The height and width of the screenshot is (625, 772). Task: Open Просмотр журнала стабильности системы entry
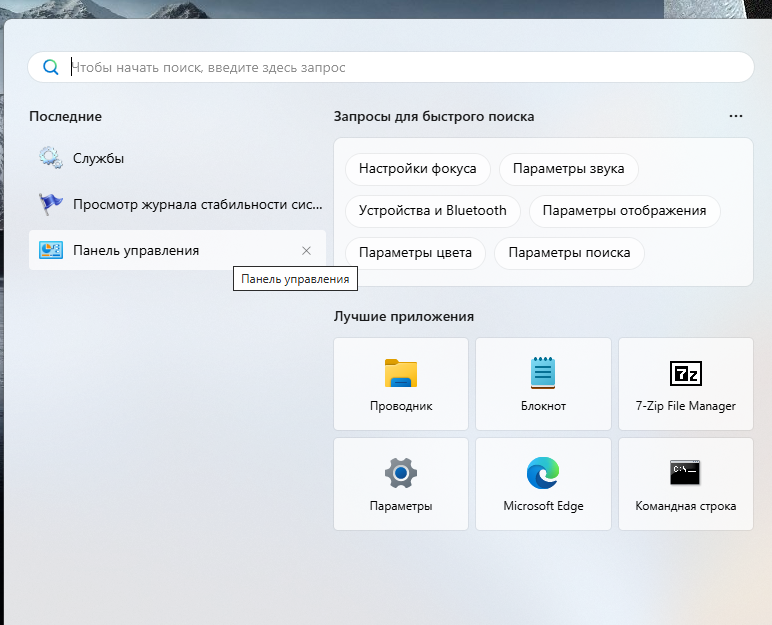tap(177, 204)
